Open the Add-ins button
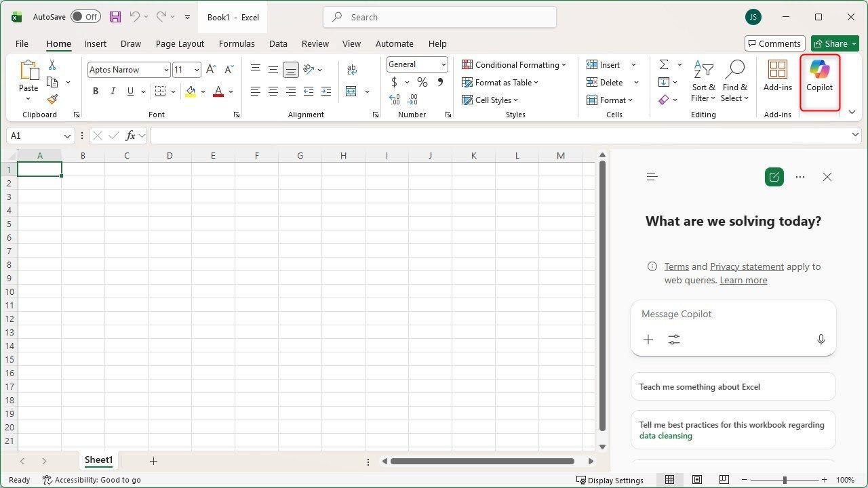 coord(778,76)
